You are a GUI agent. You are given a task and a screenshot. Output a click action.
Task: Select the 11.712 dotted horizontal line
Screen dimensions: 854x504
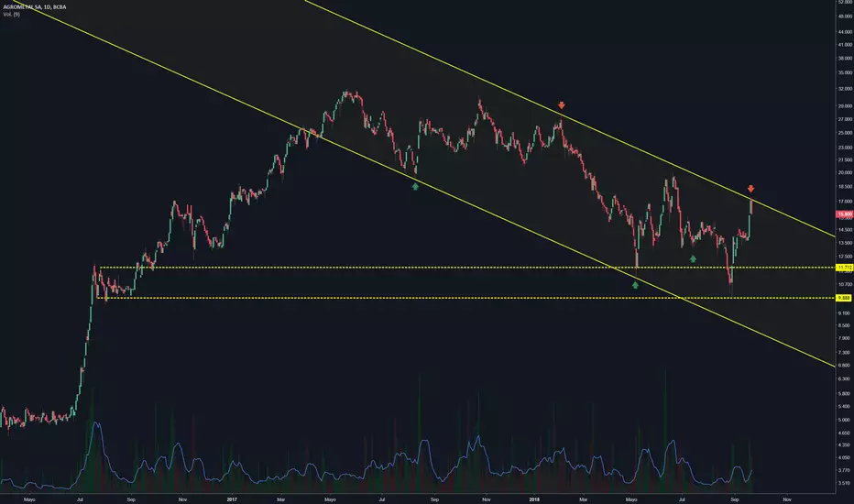468,268
